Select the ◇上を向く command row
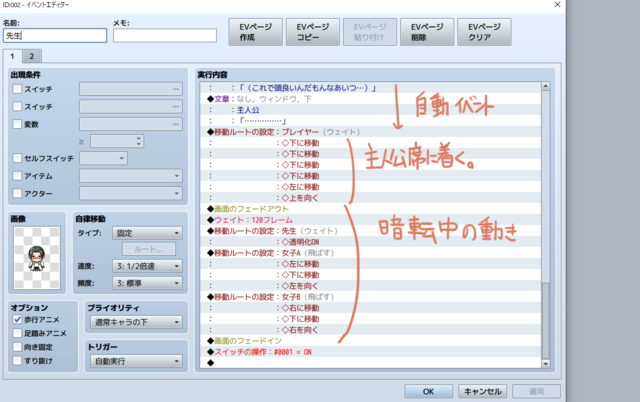This screenshot has width=640, height=402. [x=370, y=198]
